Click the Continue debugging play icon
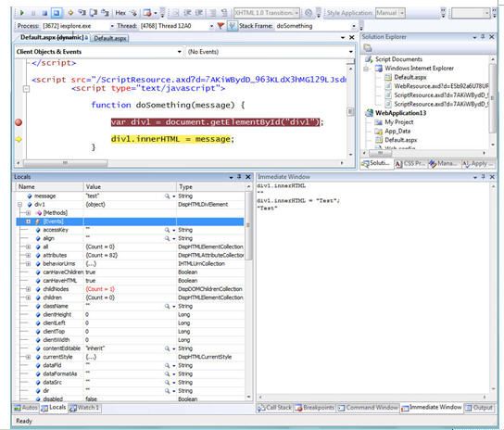The image size is (504, 430). 22,13
